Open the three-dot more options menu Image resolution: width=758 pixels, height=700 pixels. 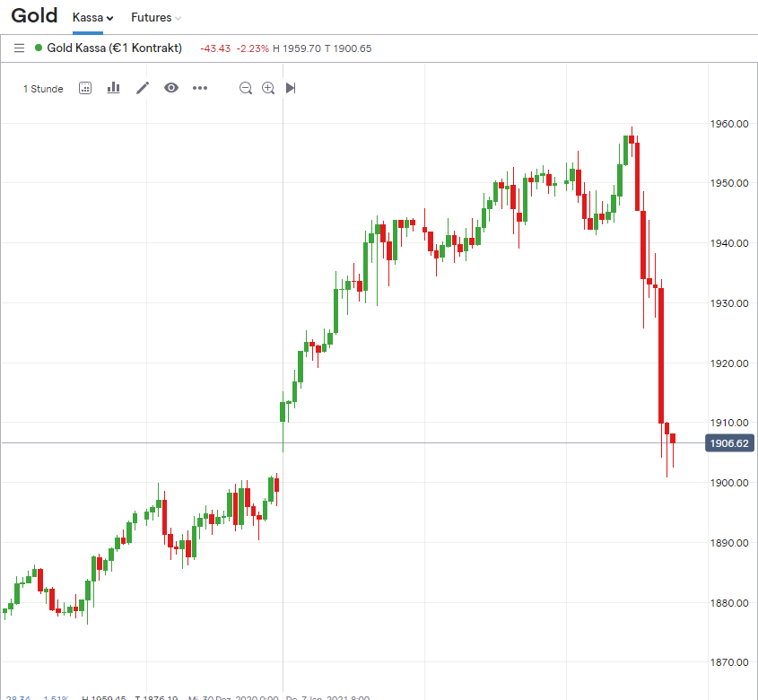(200, 88)
